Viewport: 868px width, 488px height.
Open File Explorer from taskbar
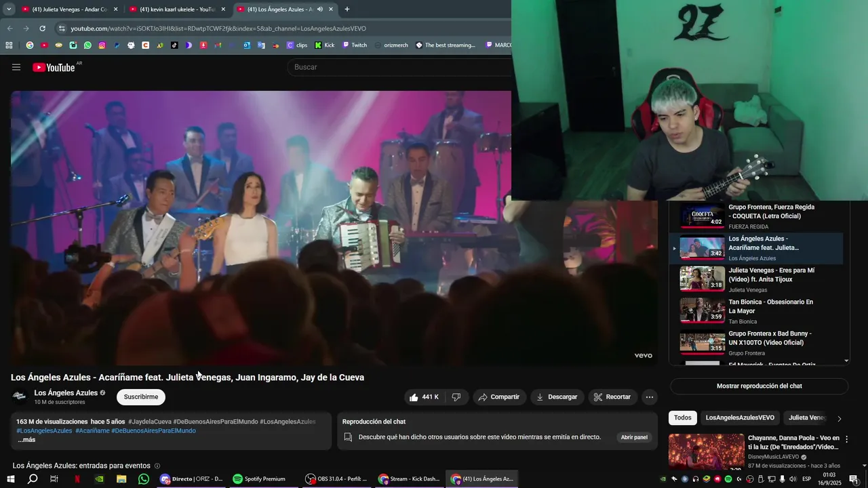(x=121, y=479)
